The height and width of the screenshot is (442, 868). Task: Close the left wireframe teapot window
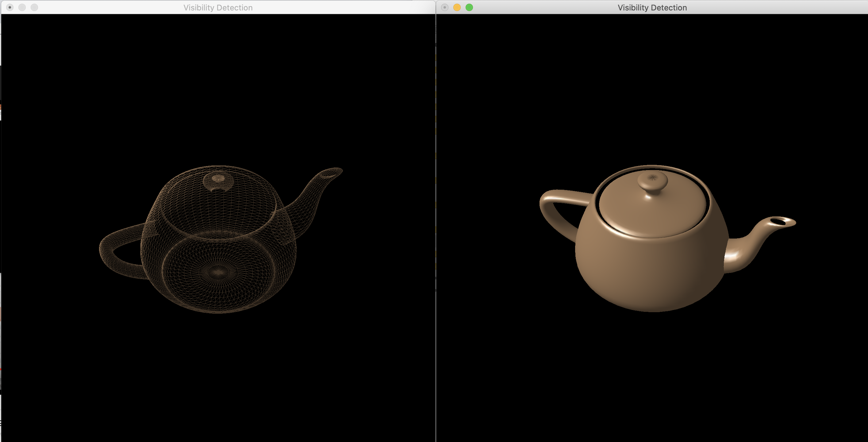tap(10, 7)
